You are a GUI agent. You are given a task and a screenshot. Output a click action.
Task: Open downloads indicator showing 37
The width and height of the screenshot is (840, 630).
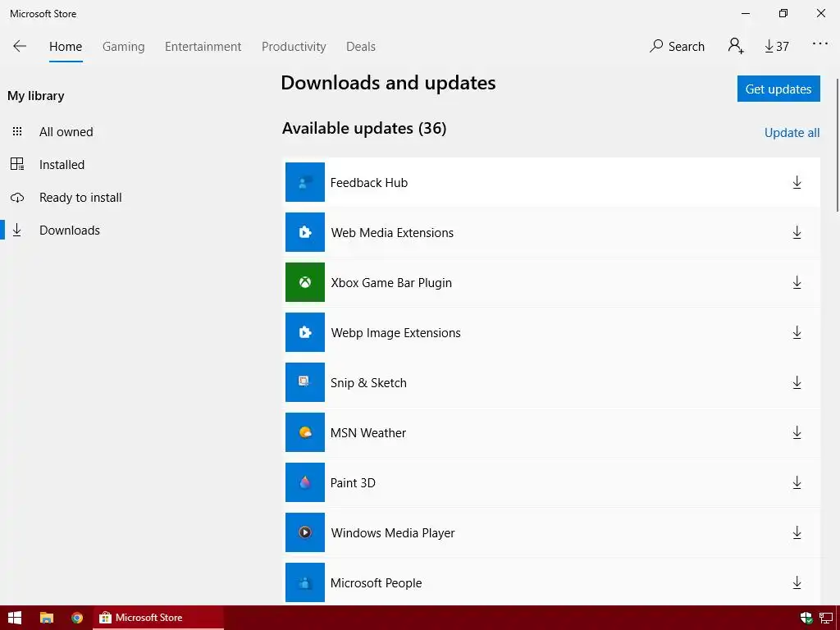tap(777, 47)
